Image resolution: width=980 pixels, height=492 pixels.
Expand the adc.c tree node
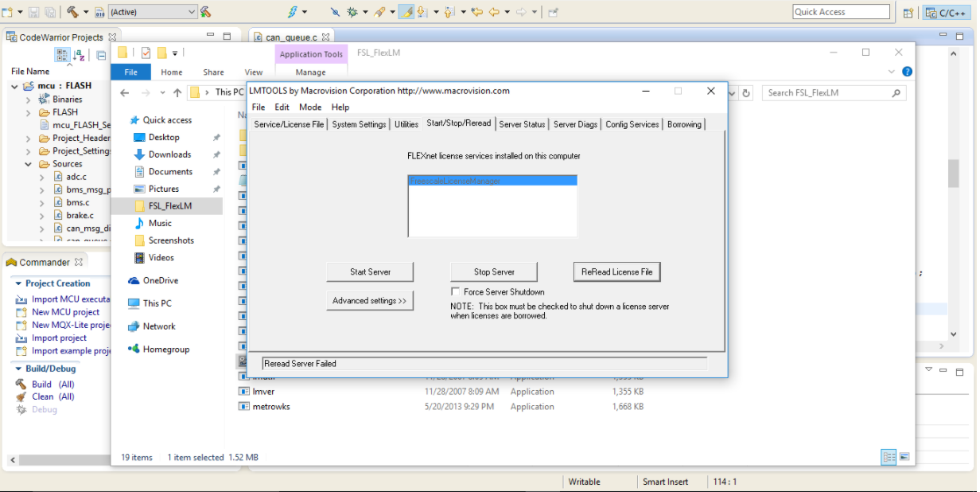coord(42,177)
